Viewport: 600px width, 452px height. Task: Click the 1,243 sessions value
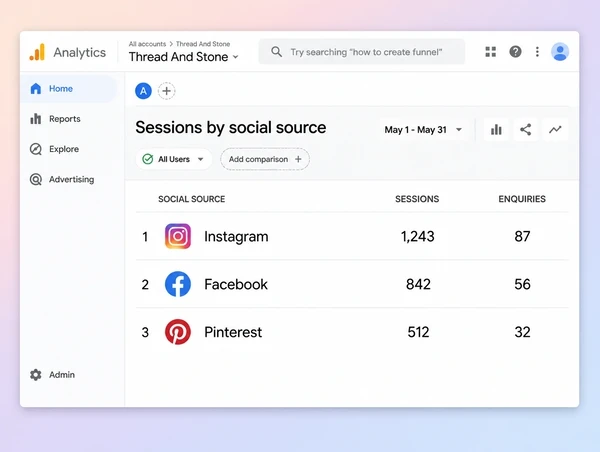click(x=417, y=237)
